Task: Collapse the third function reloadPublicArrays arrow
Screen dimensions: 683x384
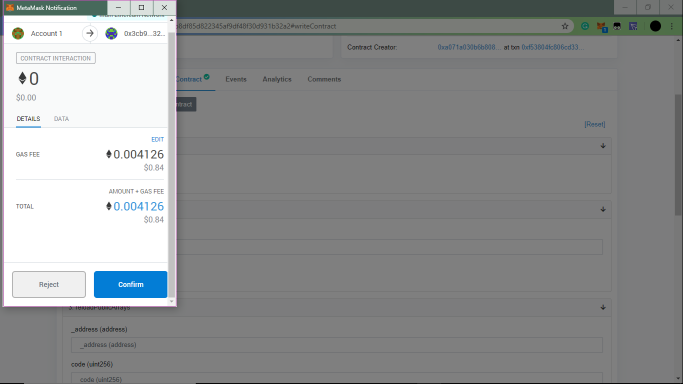Action: click(x=603, y=307)
